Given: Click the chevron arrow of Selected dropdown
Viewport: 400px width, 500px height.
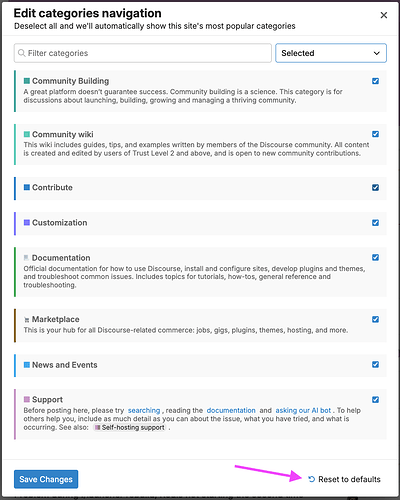Looking at the screenshot, I should (377, 53).
